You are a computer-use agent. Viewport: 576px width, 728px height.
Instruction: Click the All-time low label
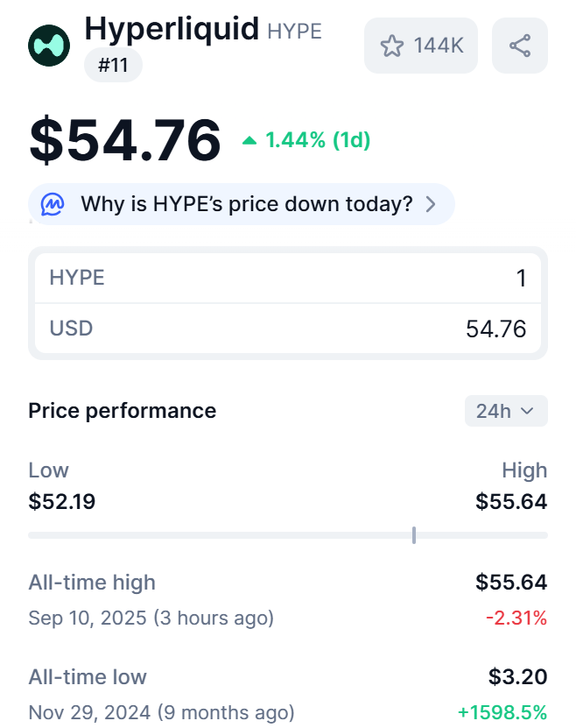tap(88, 676)
